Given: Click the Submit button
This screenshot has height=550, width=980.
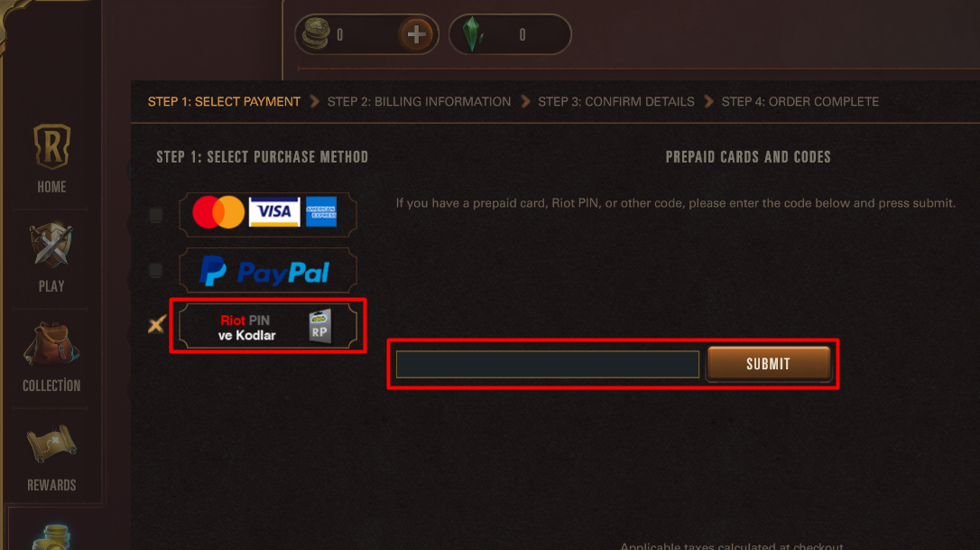Looking at the screenshot, I should click(x=769, y=364).
